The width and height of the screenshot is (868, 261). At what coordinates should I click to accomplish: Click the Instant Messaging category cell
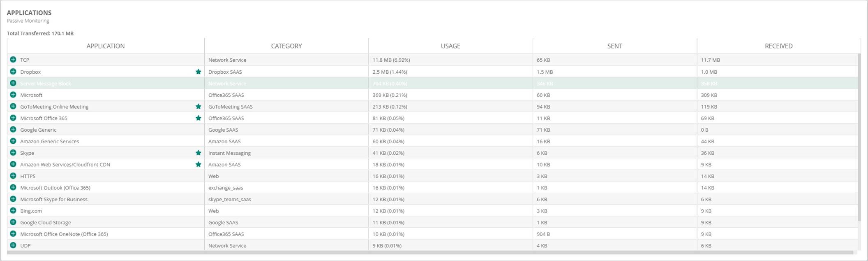pyautogui.click(x=286, y=153)
